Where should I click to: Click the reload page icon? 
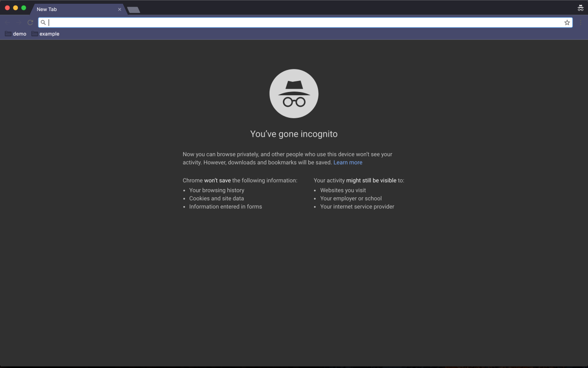tap(30, 23)
